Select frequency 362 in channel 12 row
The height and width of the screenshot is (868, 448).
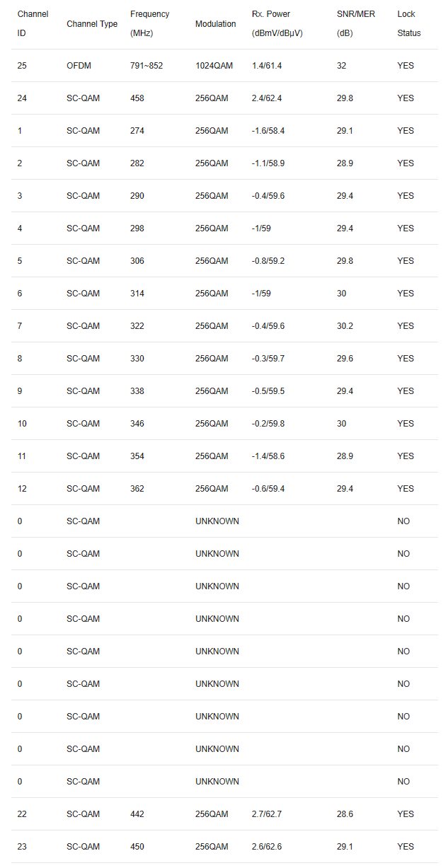137,489
